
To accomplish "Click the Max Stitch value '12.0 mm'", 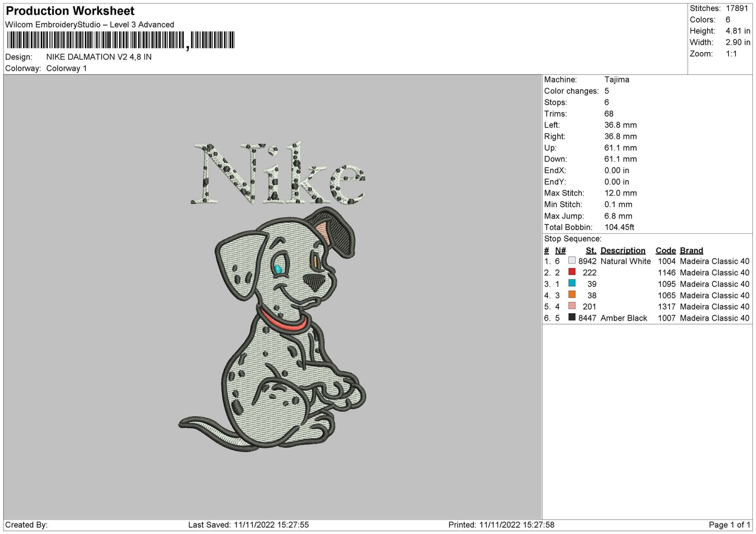I will tap(620, 193).
